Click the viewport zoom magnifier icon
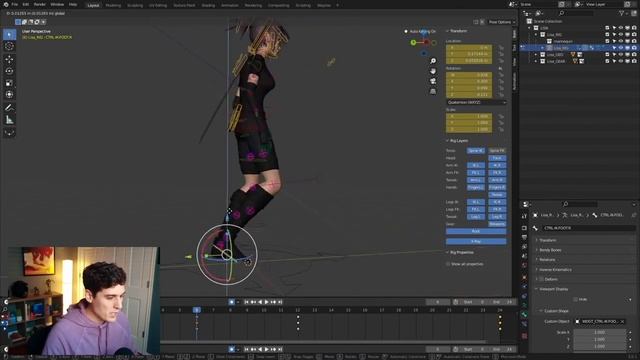The height and width of the screenshot is (360, 640). point(433,61)
